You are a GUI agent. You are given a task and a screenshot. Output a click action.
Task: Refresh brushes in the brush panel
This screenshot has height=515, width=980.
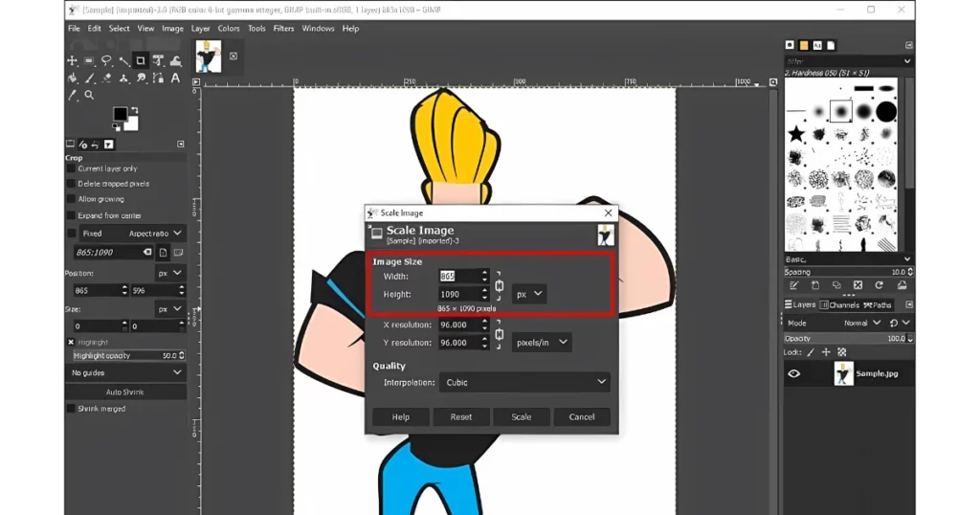point(880,285)
